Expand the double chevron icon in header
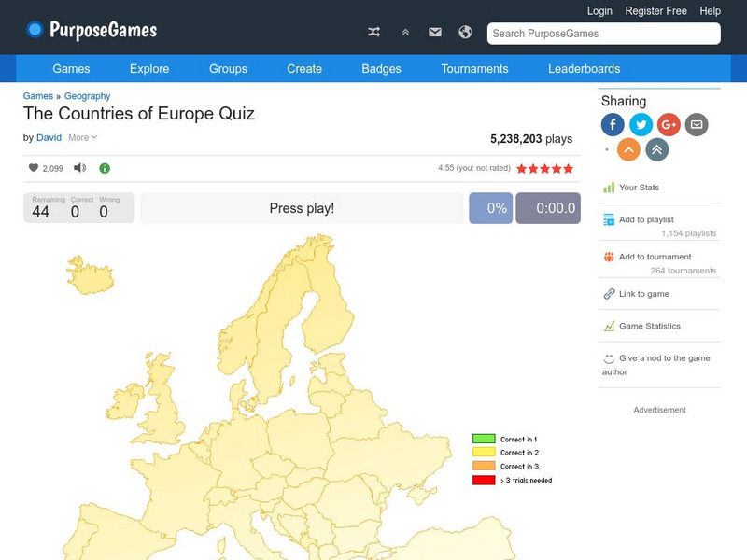 tap(405, 33)
